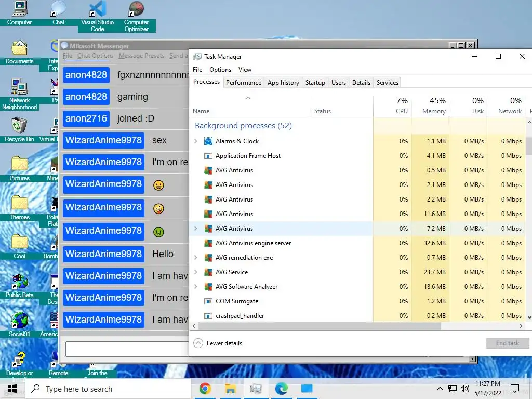
Task: Select AVG Antivirus engine server process
Action: 357,243
